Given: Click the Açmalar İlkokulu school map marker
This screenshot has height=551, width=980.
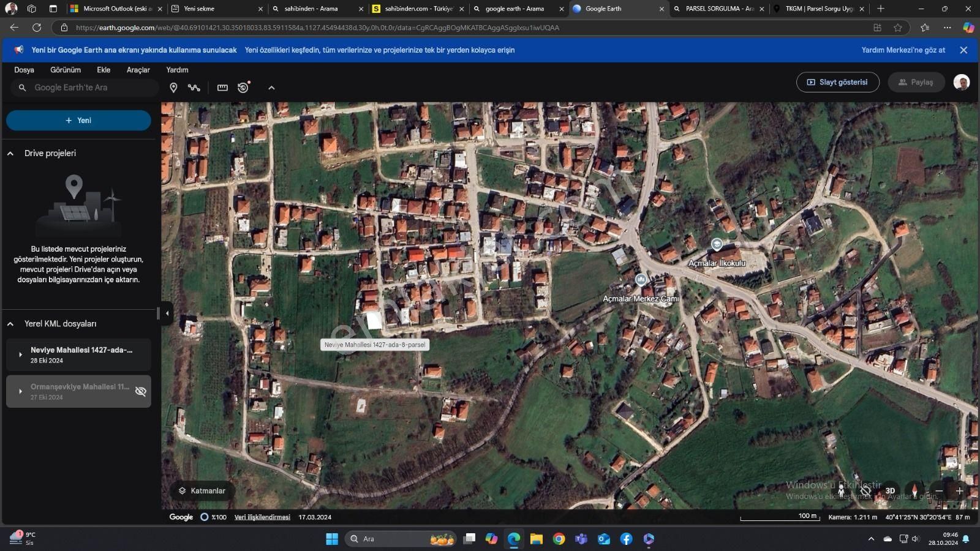Looking at the screenshot, I should 716,245.
